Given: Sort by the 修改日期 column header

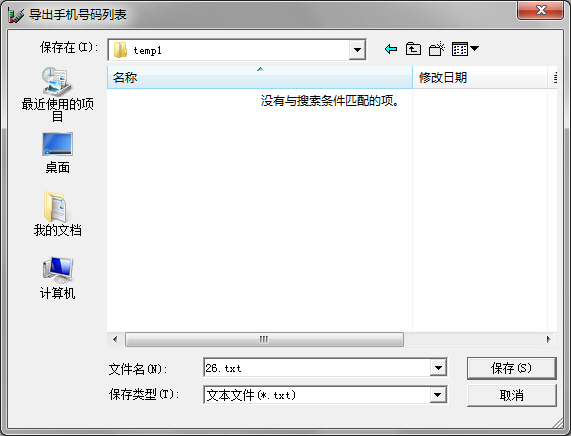Looking at the screenshot, I should point(480,77).
